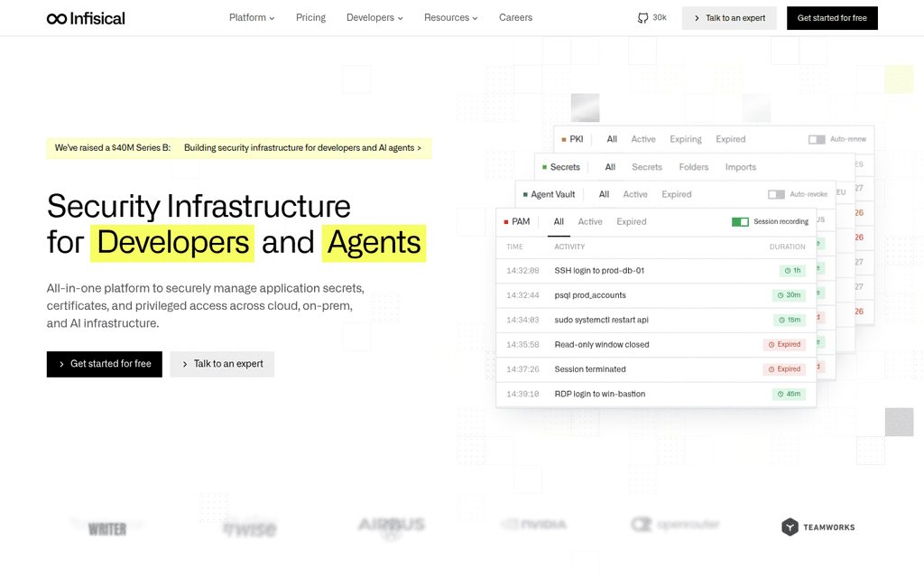
Task: Click the Writer logo
Action: [x=107, y=529]
